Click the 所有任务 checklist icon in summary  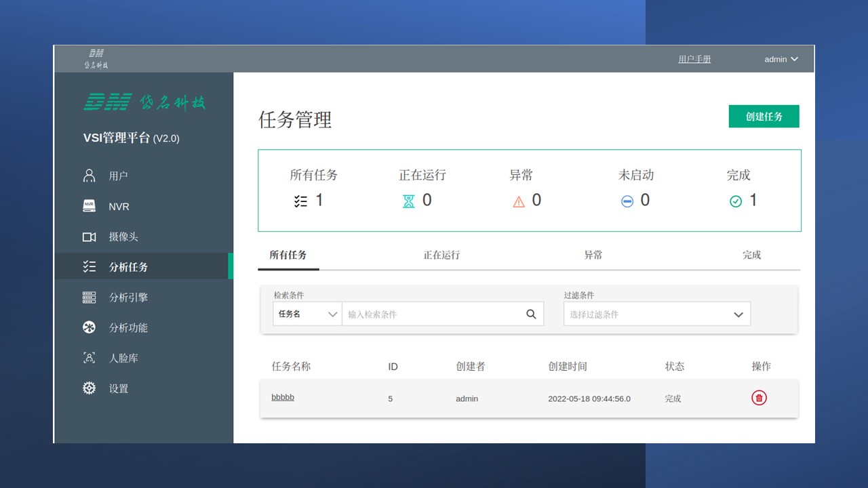[x=301, y=201]
